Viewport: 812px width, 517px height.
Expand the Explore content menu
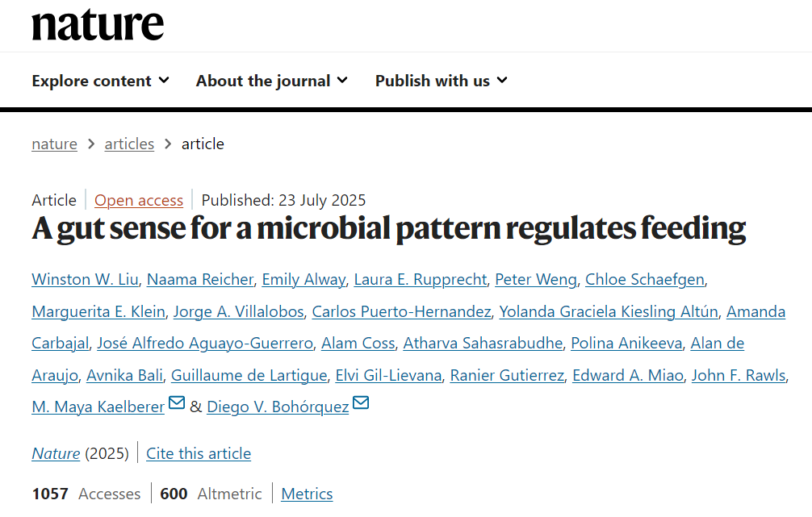(100, 81)
